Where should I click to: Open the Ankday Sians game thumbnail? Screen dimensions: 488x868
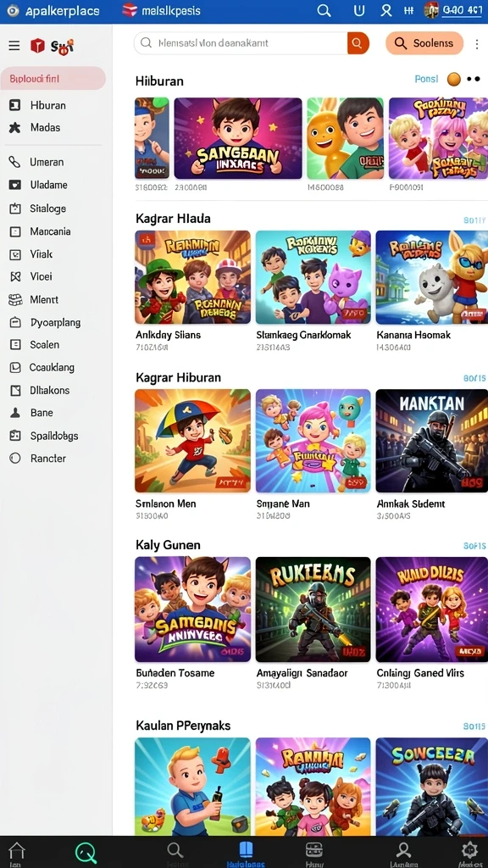pyautogui.click(x=192, y=277)
